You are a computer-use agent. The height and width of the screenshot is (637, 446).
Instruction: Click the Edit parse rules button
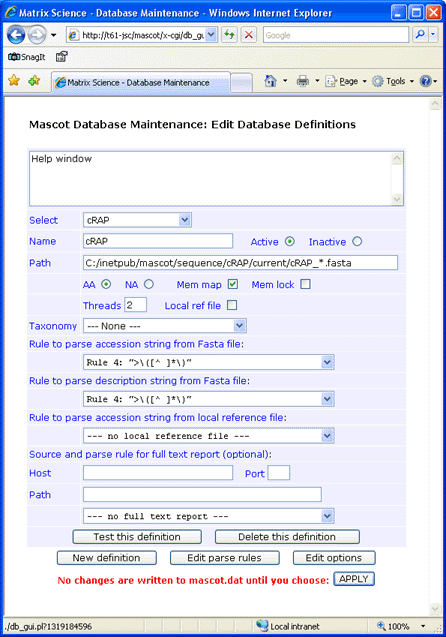[x=224, y=558]
